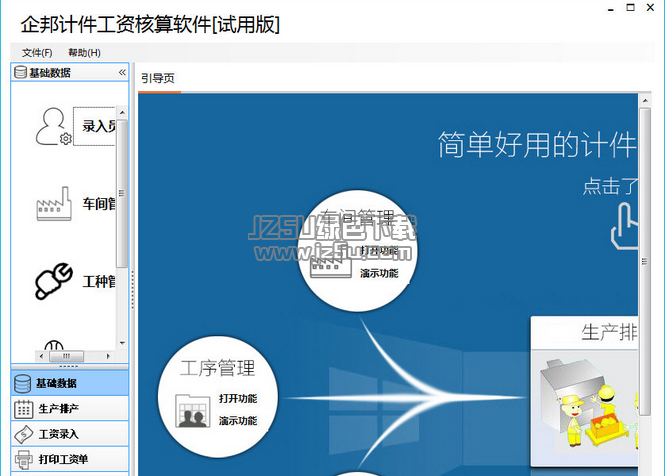Viewport: 666px width, 476px height.
Task: Click the employee entry person icon
Action: 54,127
